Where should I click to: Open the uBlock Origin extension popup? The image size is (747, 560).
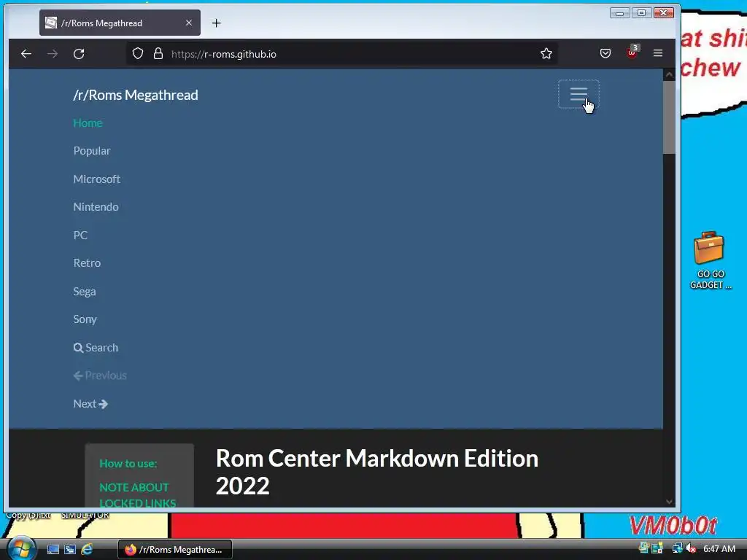click(632, 52)
